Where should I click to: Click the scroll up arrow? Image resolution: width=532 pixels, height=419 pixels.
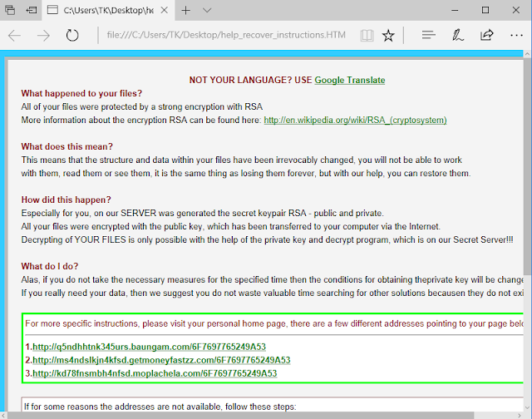[527, 53]
